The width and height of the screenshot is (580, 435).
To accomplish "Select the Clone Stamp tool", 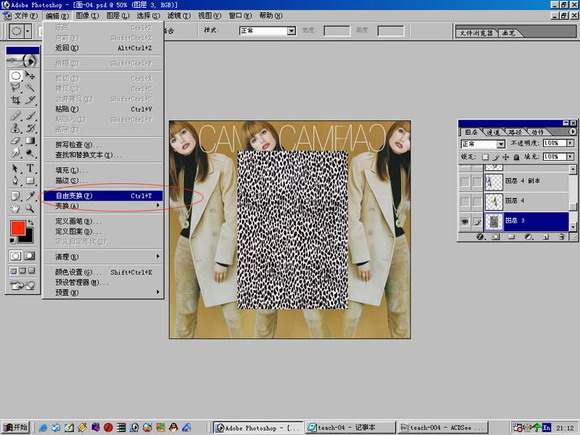I will pyautogui.click(x=16, y=128).
